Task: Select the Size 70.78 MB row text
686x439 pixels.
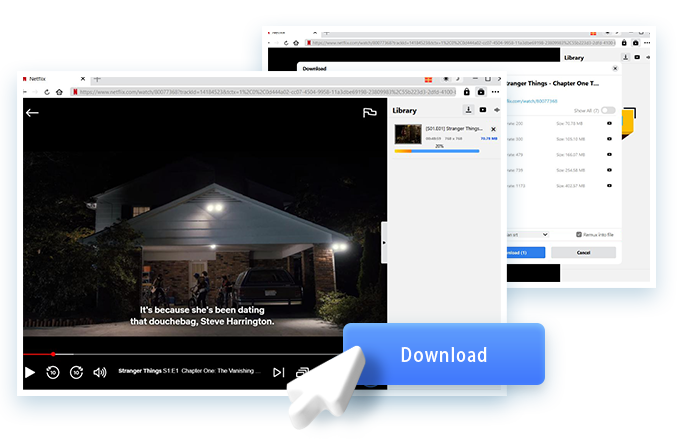Action: point(569,123)
